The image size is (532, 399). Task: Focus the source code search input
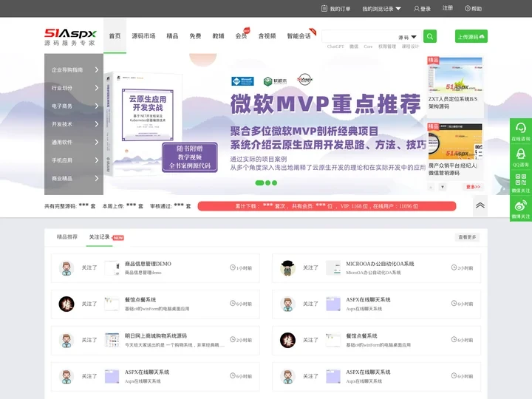point(360,36)
